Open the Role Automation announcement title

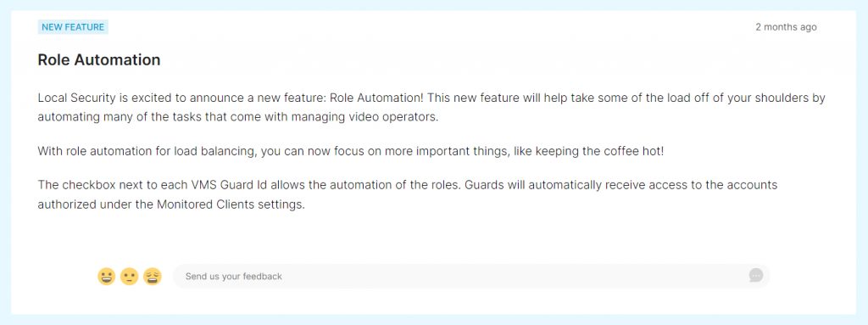(99, 59)
